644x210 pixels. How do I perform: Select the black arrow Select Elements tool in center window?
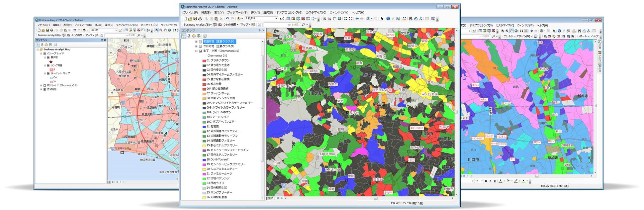382,19
